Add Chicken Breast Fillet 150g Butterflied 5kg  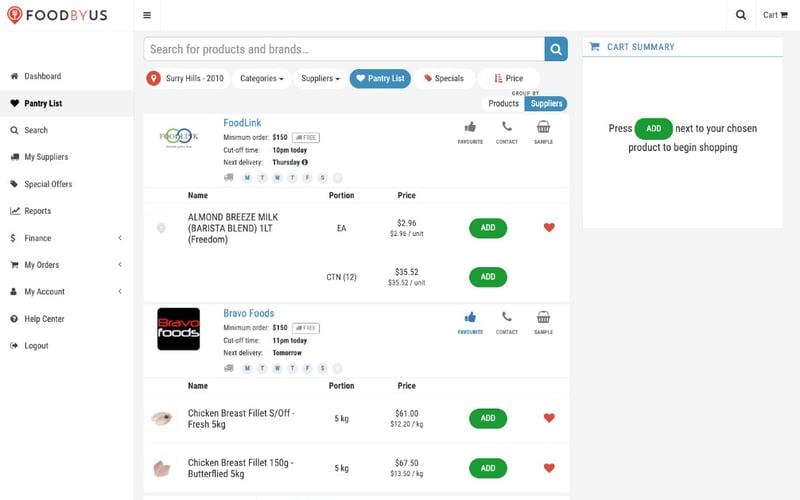click(x=488, y=468)
